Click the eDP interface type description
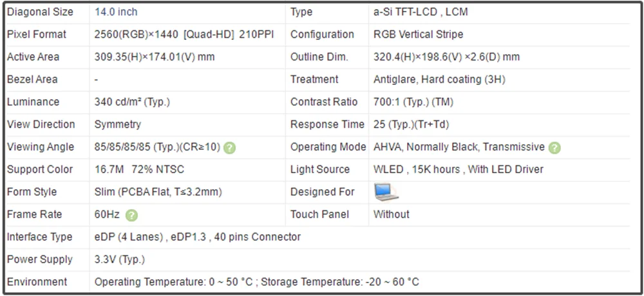 [x=197, y=237]
